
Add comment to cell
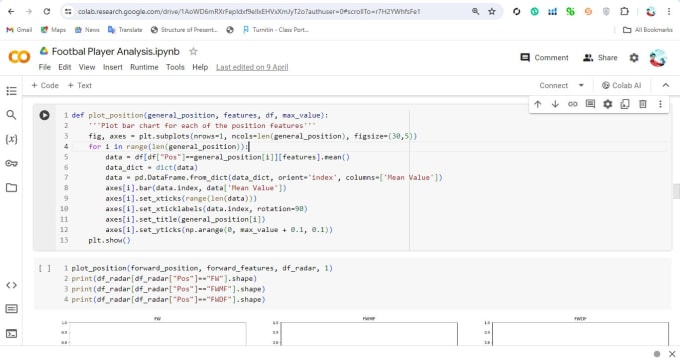590,104
